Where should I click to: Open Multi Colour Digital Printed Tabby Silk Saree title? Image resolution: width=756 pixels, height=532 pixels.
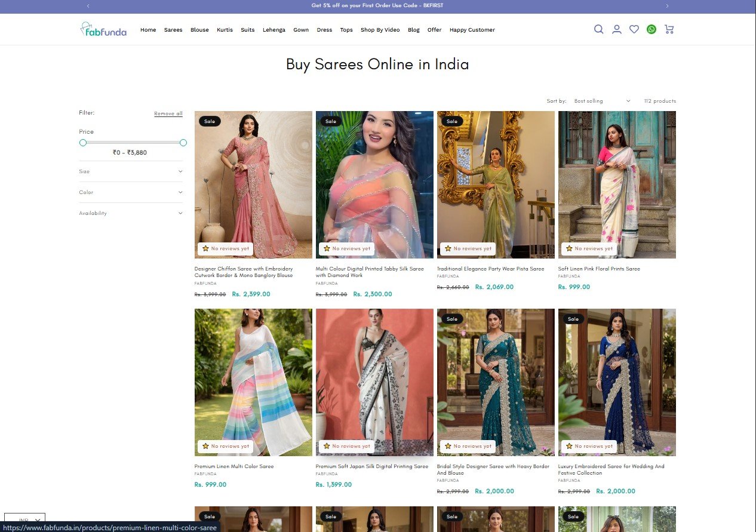[370, 272]
